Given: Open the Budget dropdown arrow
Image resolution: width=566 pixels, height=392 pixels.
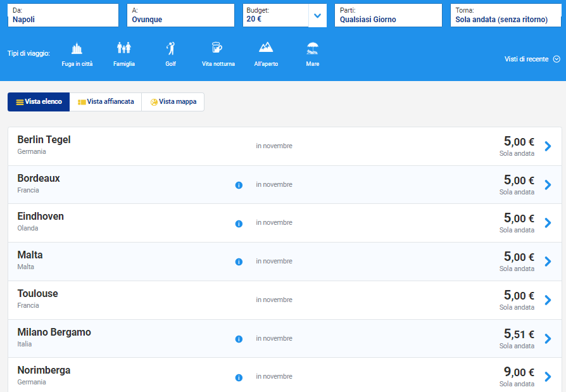Looking at the screenshot, I should point(318,16).
